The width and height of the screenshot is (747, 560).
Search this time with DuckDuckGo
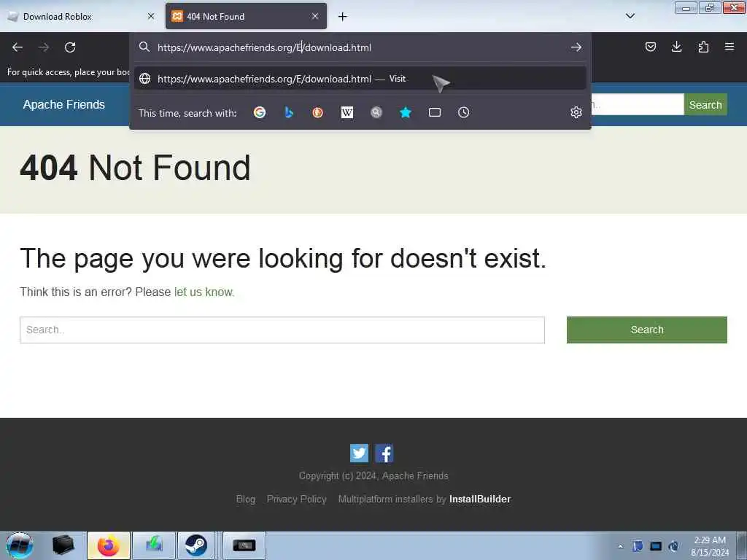coord(318,112)
